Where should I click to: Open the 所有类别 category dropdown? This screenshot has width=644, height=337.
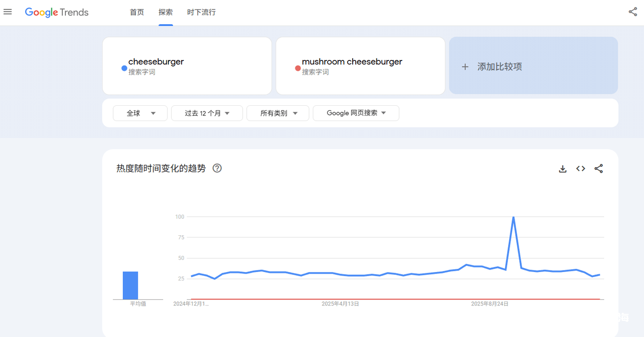[278, 113]
